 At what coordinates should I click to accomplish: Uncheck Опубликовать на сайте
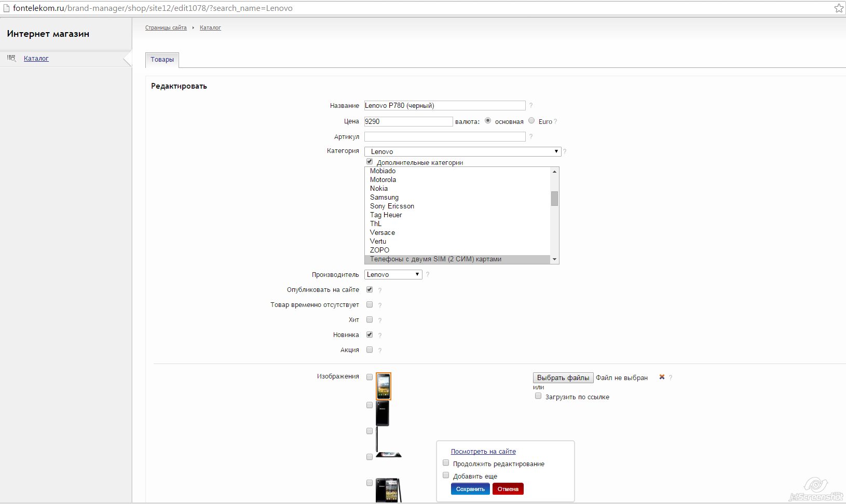coord(370,289)
